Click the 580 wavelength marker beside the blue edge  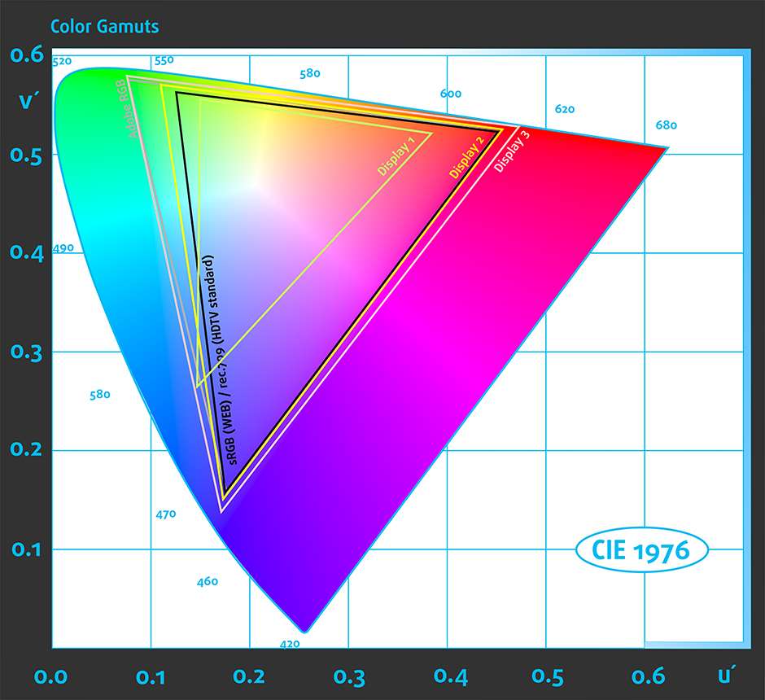coord(100,395)
